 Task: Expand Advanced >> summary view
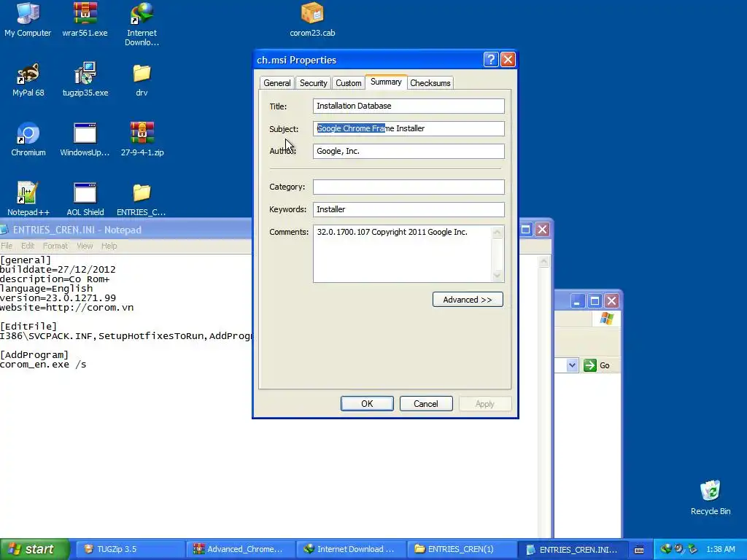point(468,300)
